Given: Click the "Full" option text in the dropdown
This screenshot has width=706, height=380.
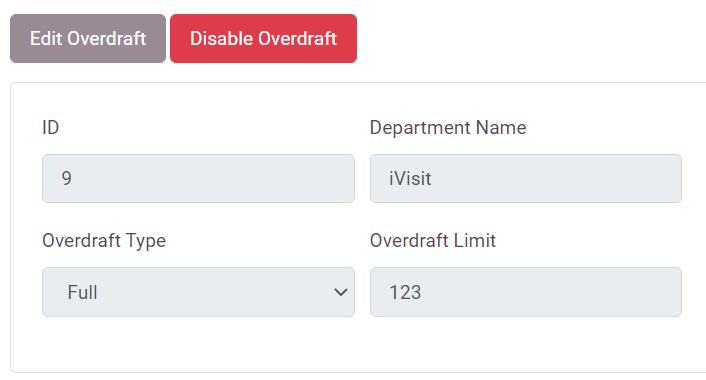Looking at the screenshot, I should 82,292.
